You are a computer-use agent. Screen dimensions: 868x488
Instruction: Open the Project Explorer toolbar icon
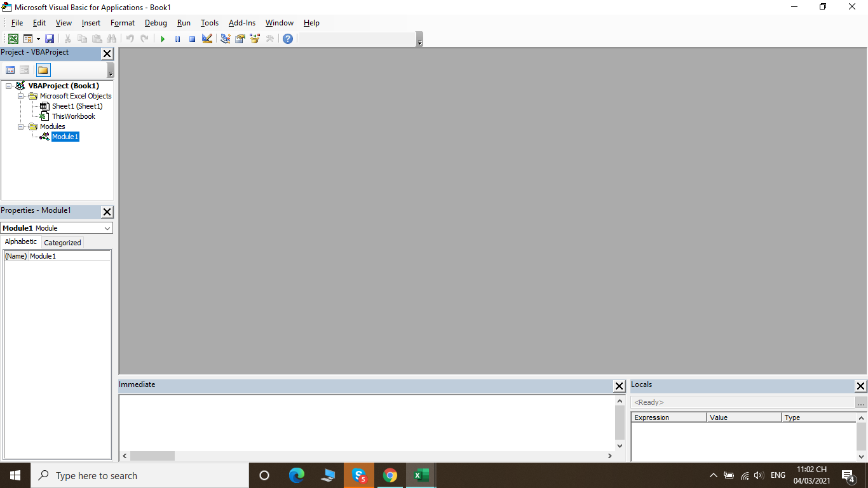click(225, 39)
